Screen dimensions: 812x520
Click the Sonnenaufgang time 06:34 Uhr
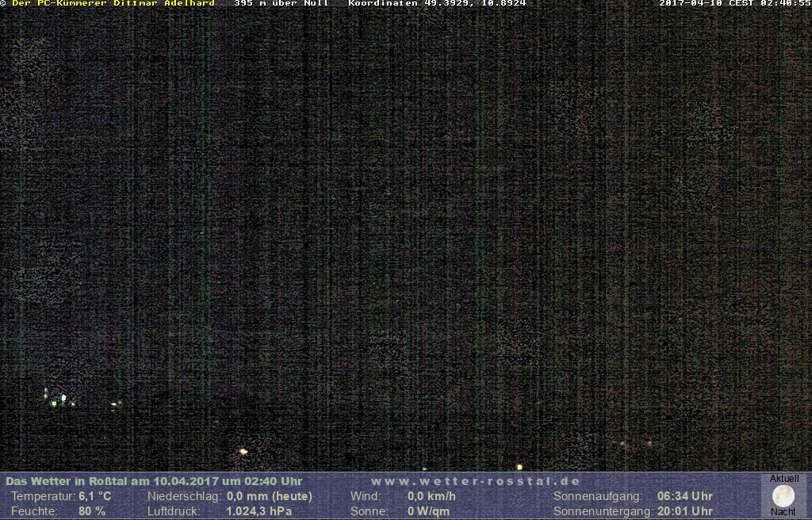pyautogui.click(x=684, y=496)
